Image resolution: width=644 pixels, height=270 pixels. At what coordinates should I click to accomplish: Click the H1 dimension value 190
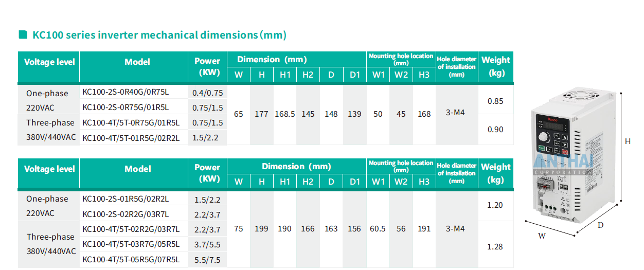point(285,229)
